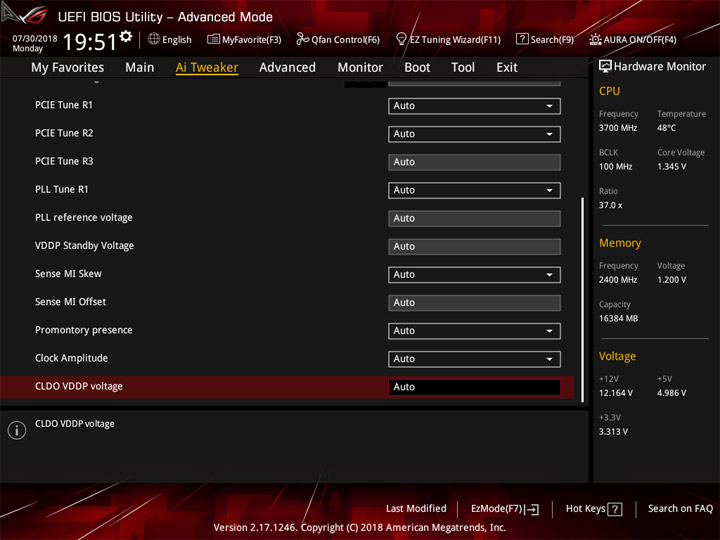Click the Ratio value 37.0 x
The width and height of the screenshot is (720, 540).
[x=610, y=205]
